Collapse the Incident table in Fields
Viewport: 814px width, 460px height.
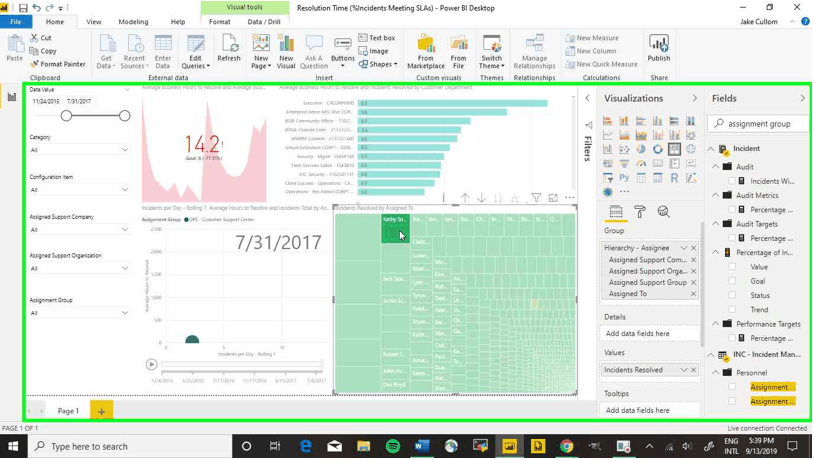[x=711, y=148]
